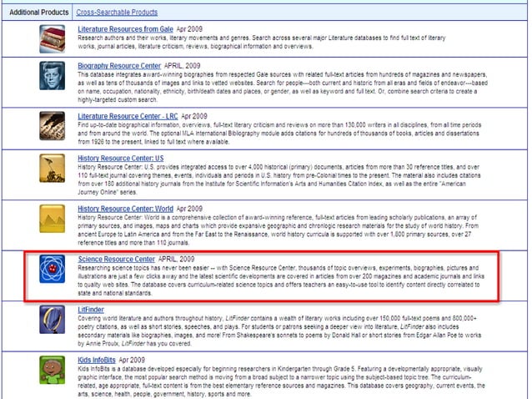Click the History Resource Center: World pyramids icon

(x=52, y=219)
